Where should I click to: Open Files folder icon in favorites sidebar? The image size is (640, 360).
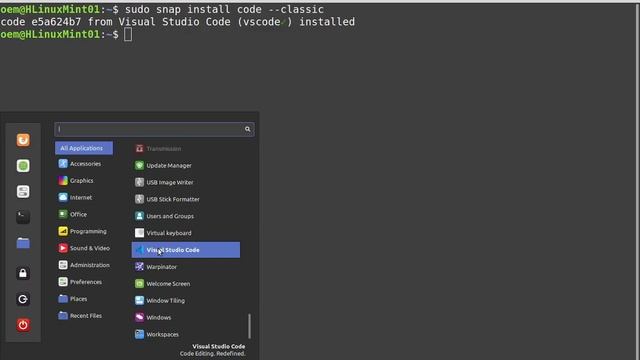(23, 243)
